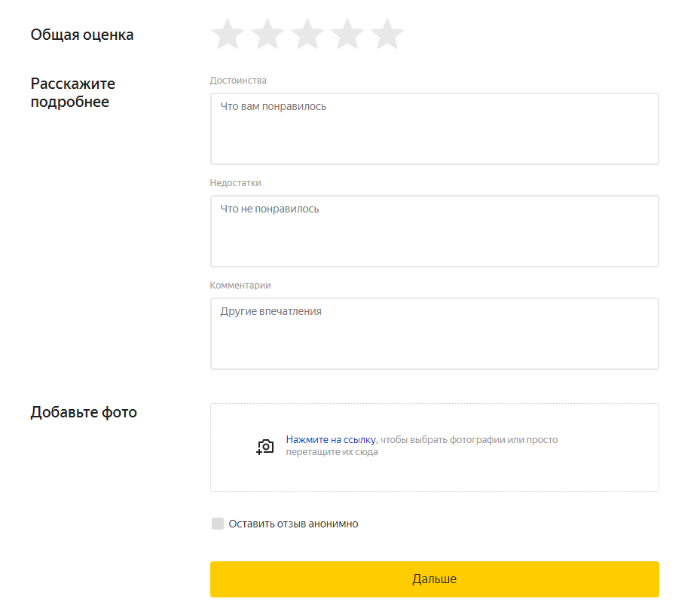Click the 'Расскажите подробнее' heading
The width and height of the screenshot is (700, 608).
click(x=73, y=93)
